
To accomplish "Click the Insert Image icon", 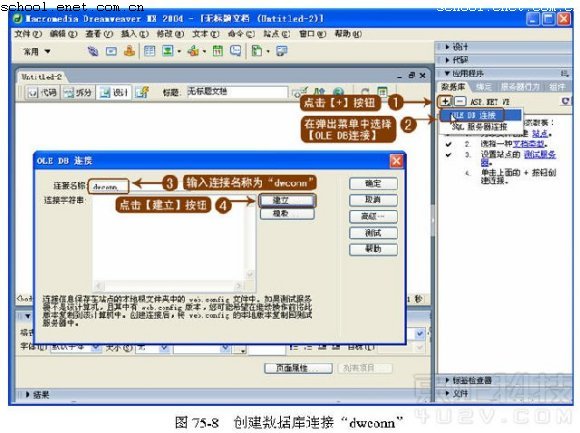I will (168, 51).
